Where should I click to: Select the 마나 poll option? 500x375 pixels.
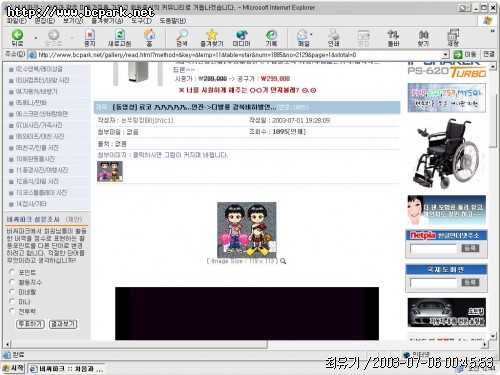(12, 301)
